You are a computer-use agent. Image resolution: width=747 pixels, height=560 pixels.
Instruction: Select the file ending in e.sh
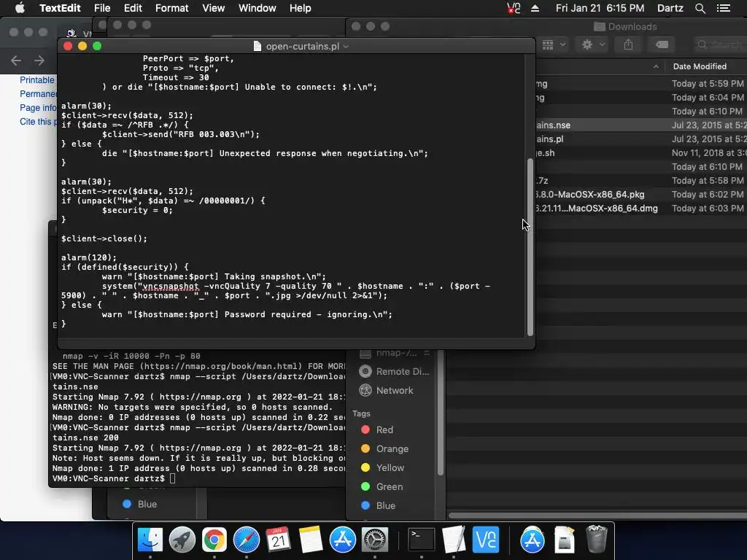click(x=545, y=153)
